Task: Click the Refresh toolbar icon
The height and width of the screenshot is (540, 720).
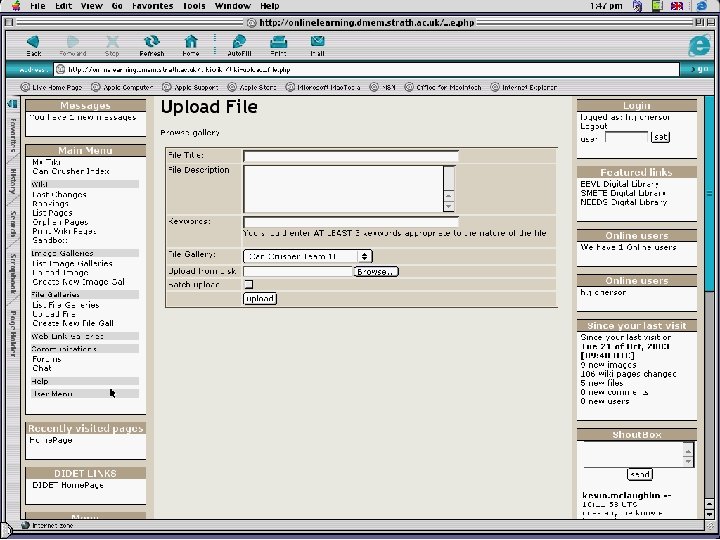Action: [x=152, y=42]
